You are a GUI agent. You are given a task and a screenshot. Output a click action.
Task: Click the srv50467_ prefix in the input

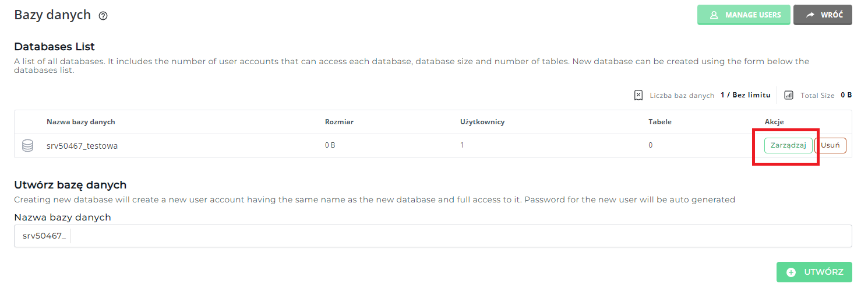point(44,236)
